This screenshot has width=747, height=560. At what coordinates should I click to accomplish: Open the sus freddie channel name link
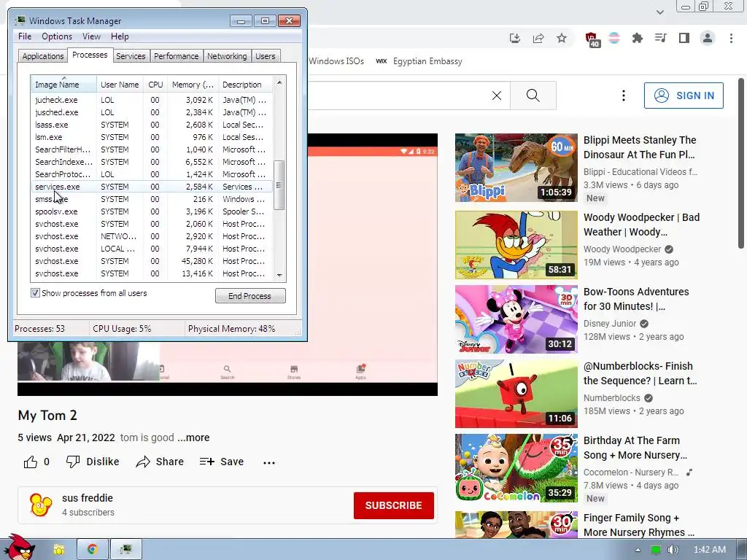pyautogui.click(x=88, y=497)
